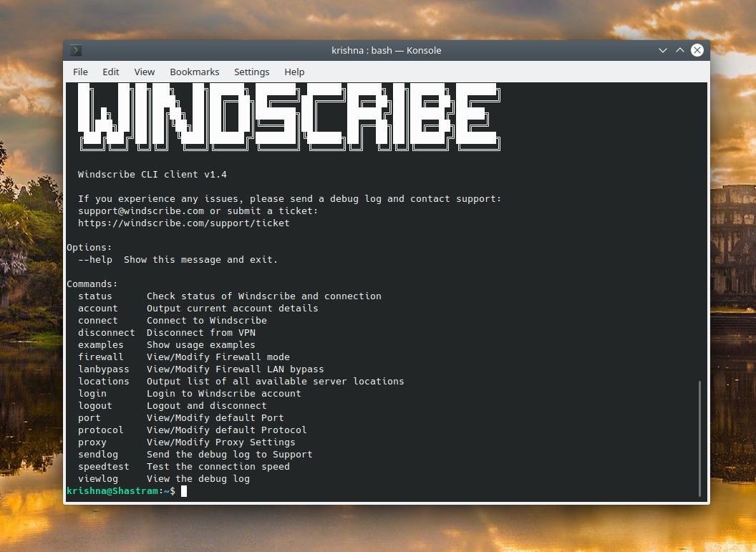
Task: Click the maximize caret button
Action: 679,50
